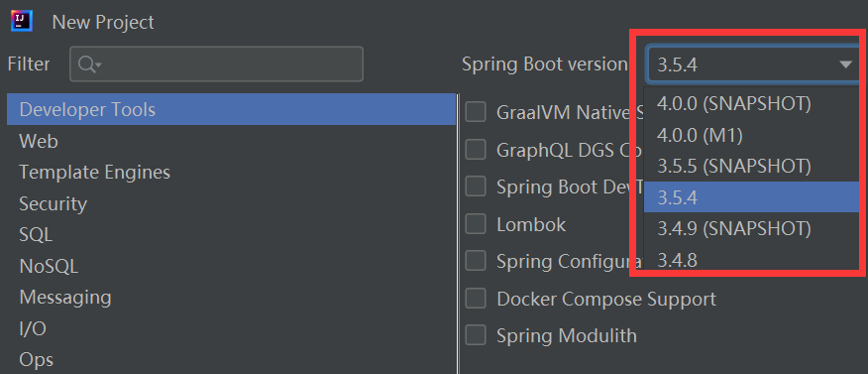This screenshot has width=868, height=374.
Task: Click the Docker Compose Support label
Action: (x=606, y=300)
